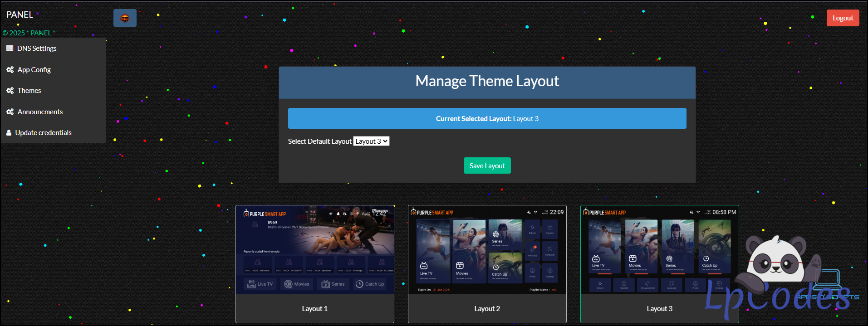Viewport: 868px width, 326px height.
Task: Go to App Config in sidebar
Action: [34, 70]
